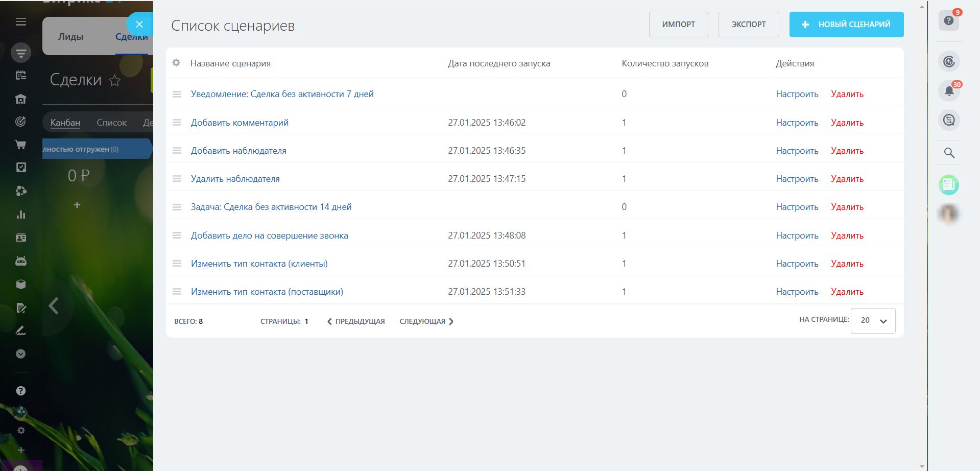
Task: Click the search magnifier icon
Action: [x=949, y=153]
